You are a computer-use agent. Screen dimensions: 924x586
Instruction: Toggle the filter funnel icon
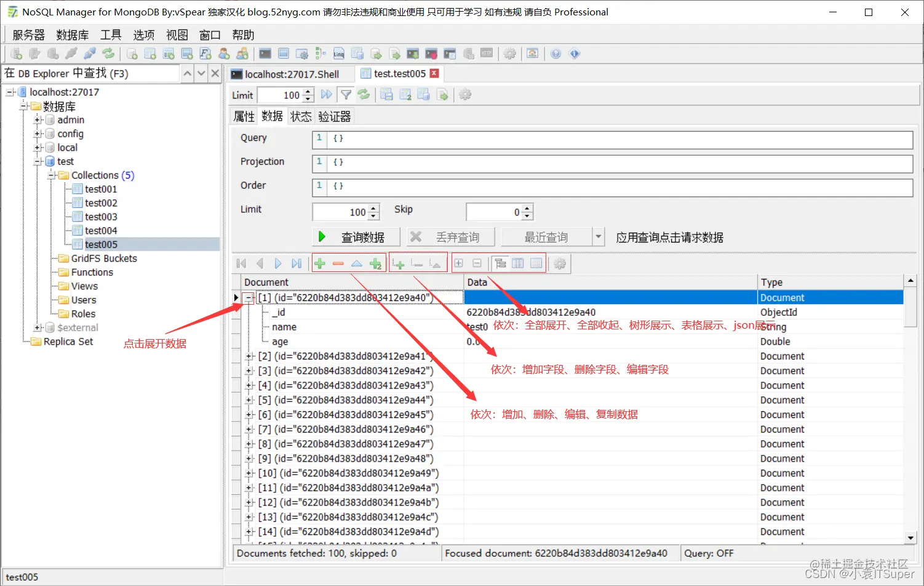click(x=346, y=95)
